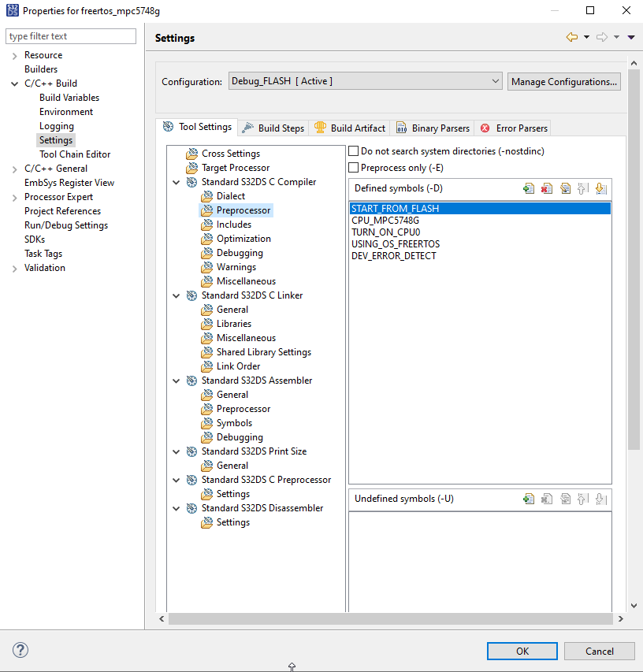Click the Cancel button

600,651
